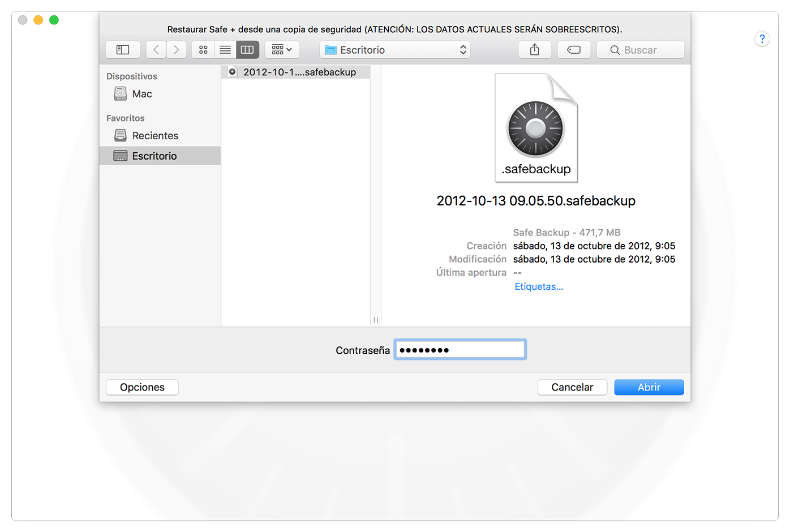Click the green maximize window button

click(x=54, y=20)
